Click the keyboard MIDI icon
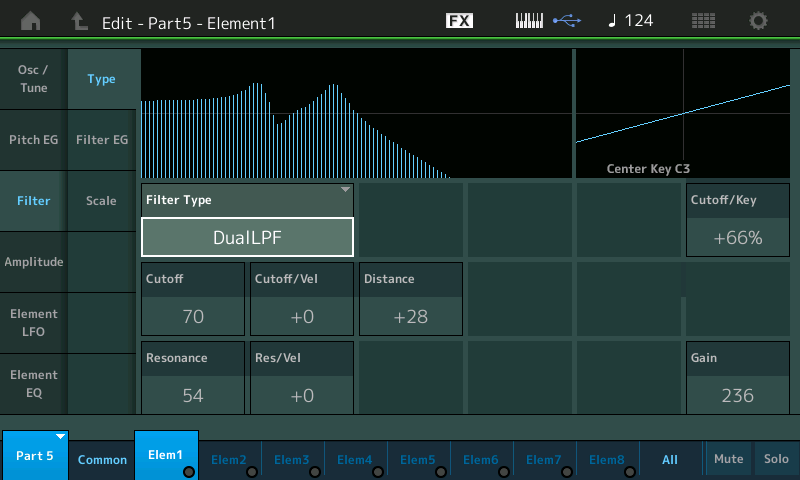Screen dimensions: 800x480 529,21
